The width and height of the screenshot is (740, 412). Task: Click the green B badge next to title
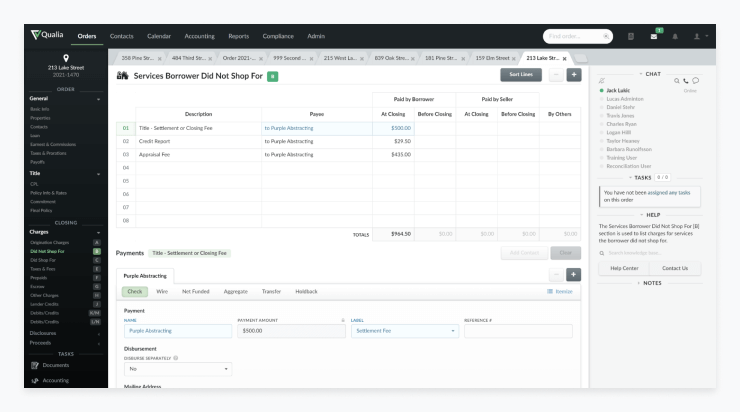click(272, 76)
